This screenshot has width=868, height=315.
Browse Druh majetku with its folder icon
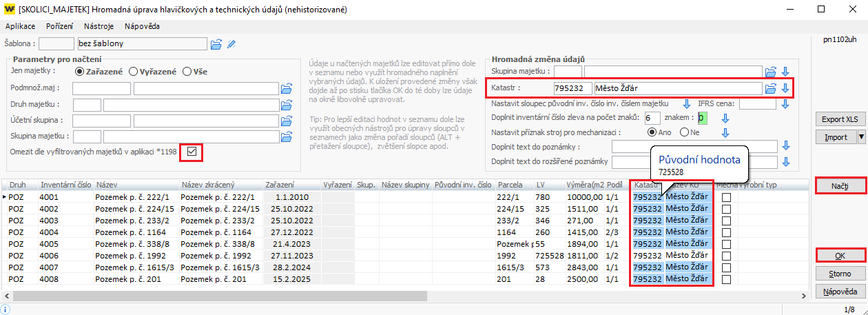coord(287,105)
